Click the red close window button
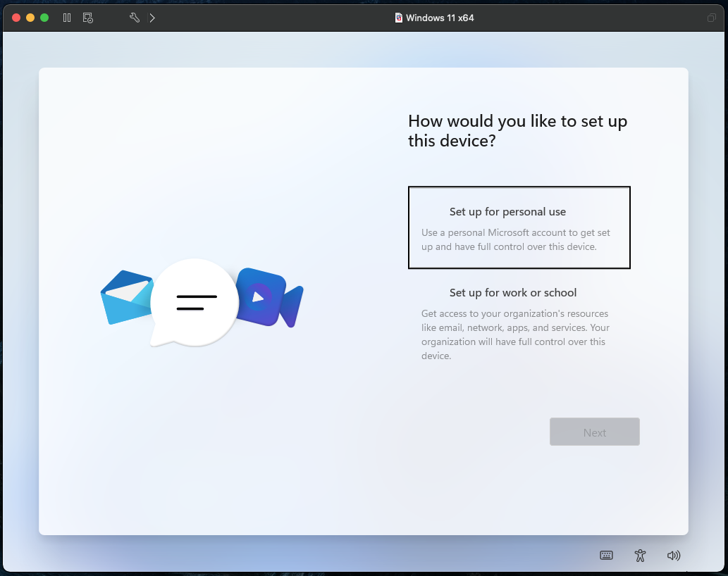The width and height of the screenshot is (728, 576). tap(16, 18)
